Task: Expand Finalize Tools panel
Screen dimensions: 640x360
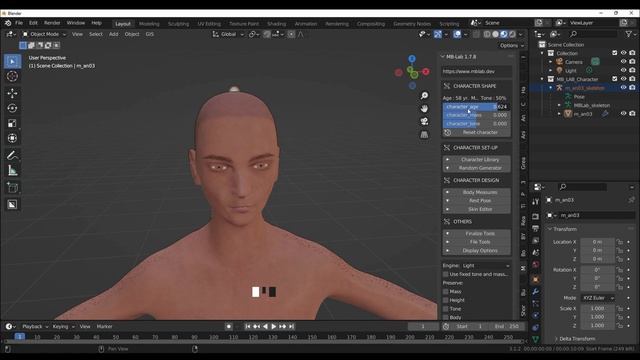Action: tap(476, 233)
